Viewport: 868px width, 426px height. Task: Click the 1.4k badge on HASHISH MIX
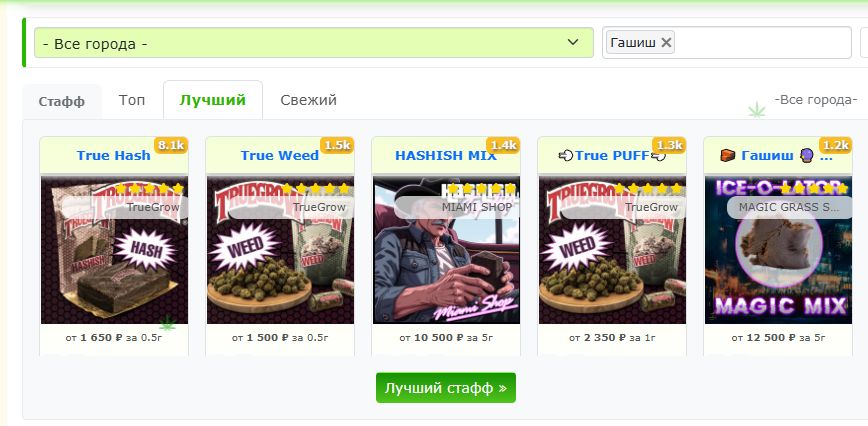pos(503,145)
